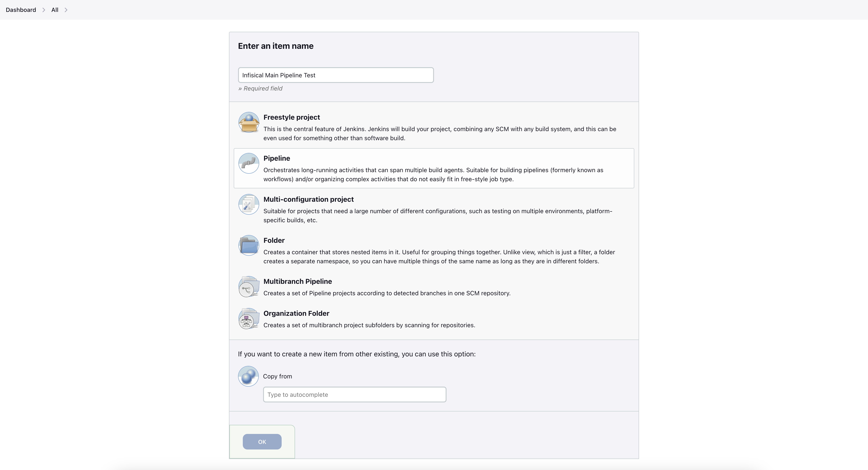The image size is (868, 470).
Task: Click the Copy from spheres icon
Action: click(x=248, y=376)
